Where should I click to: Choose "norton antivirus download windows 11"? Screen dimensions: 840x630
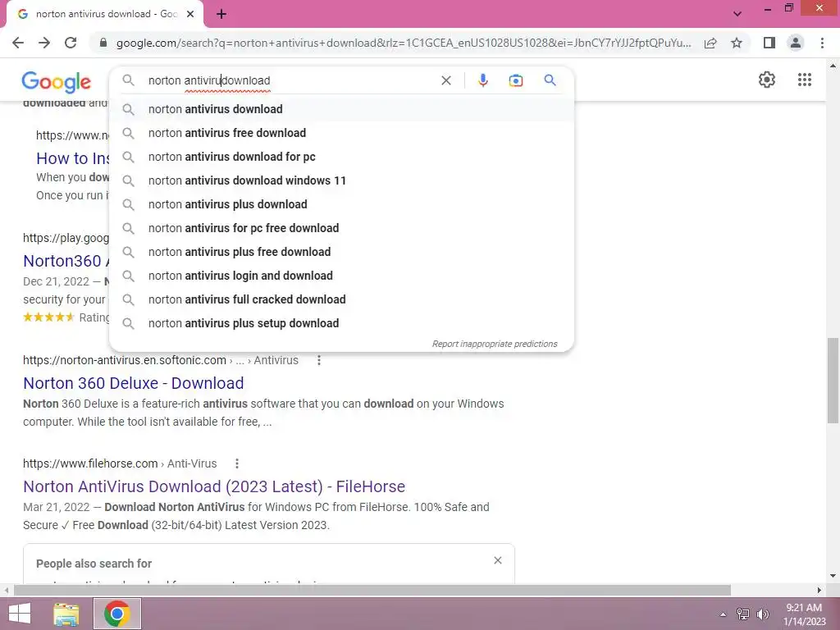[342, 180]
